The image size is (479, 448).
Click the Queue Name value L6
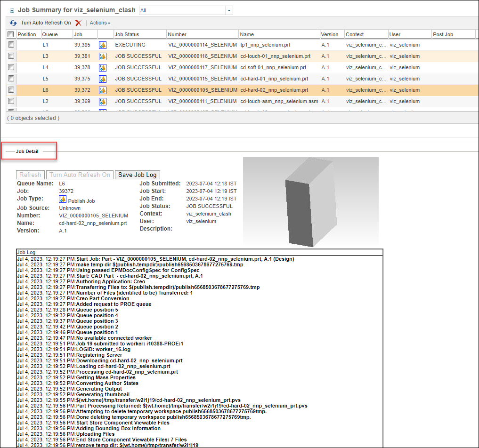coord(62,184)
